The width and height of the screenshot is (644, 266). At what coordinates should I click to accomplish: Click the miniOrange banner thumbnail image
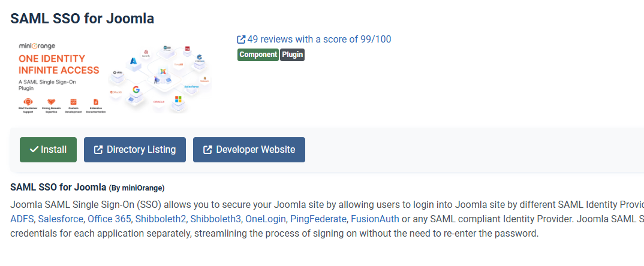click(x=112, y=76)
